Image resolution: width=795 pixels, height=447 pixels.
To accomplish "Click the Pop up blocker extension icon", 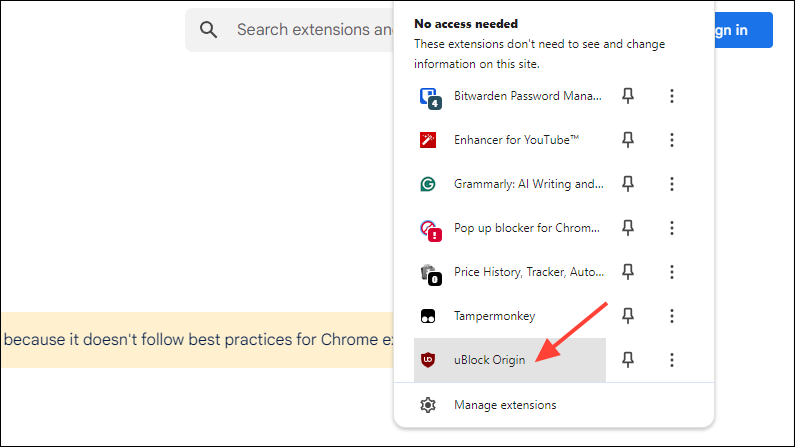I will click(x=430, y=231).
